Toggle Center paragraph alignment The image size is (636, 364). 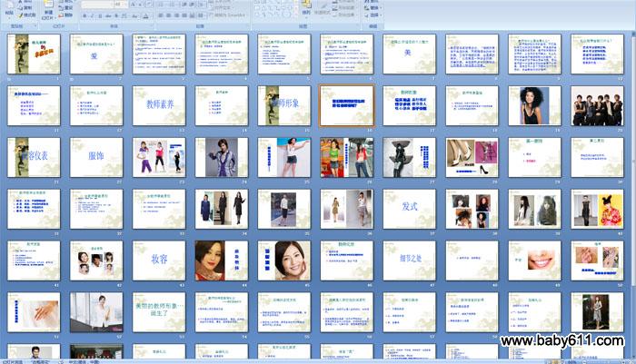point(168,15)
